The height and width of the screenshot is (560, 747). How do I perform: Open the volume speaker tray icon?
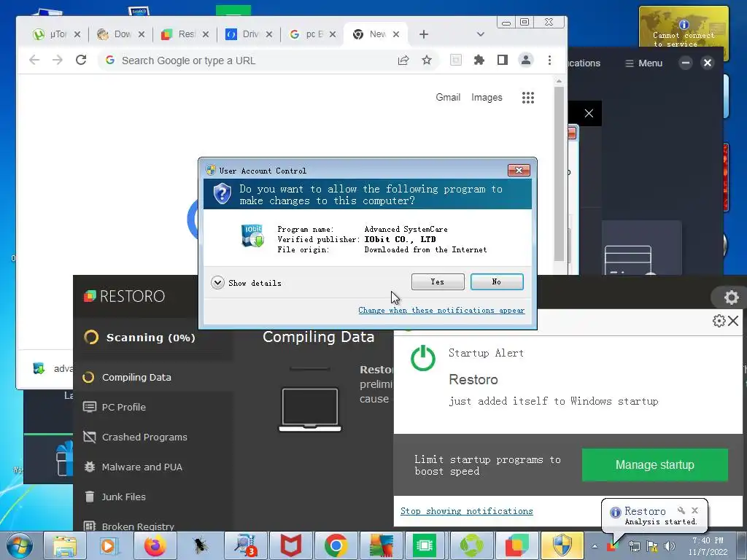[670, 546]
